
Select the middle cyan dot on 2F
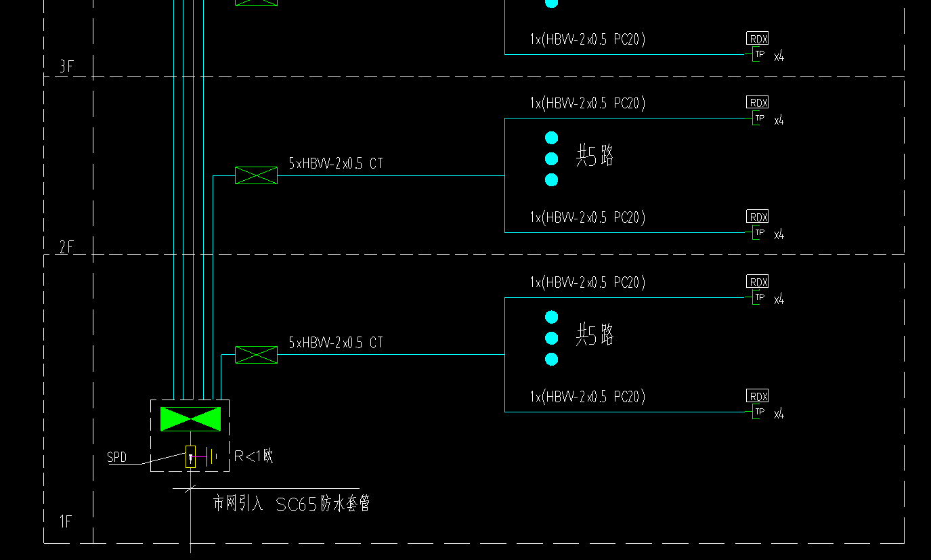(551, 159)
